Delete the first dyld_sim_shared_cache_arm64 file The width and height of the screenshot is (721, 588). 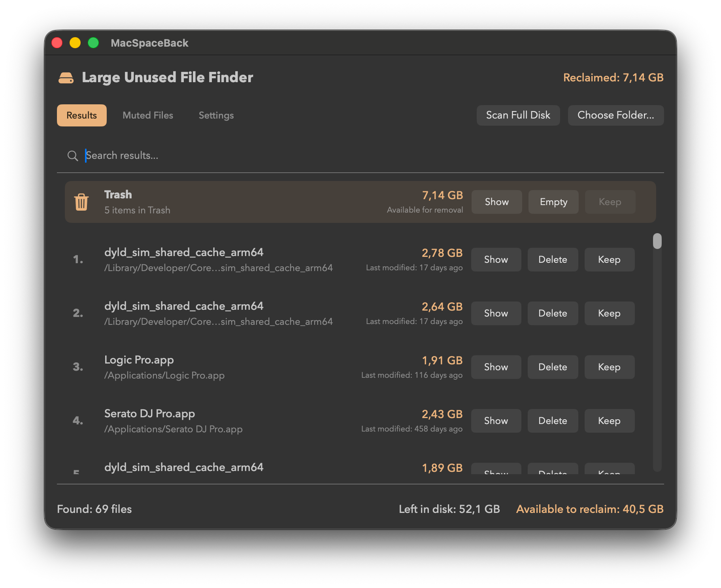pyautogui.click(x=553, y=260)
